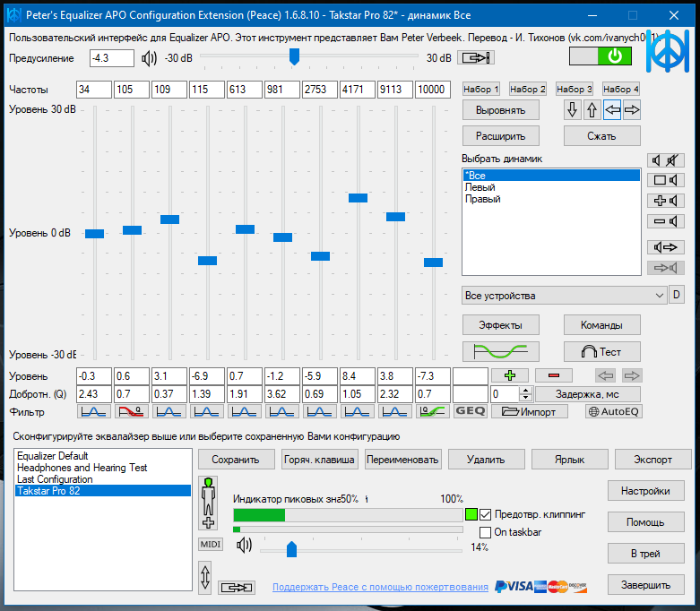Click the right arrow shift frequencies button
The image size is (700, 611).
pyautogui.click(x=632, y=110)
